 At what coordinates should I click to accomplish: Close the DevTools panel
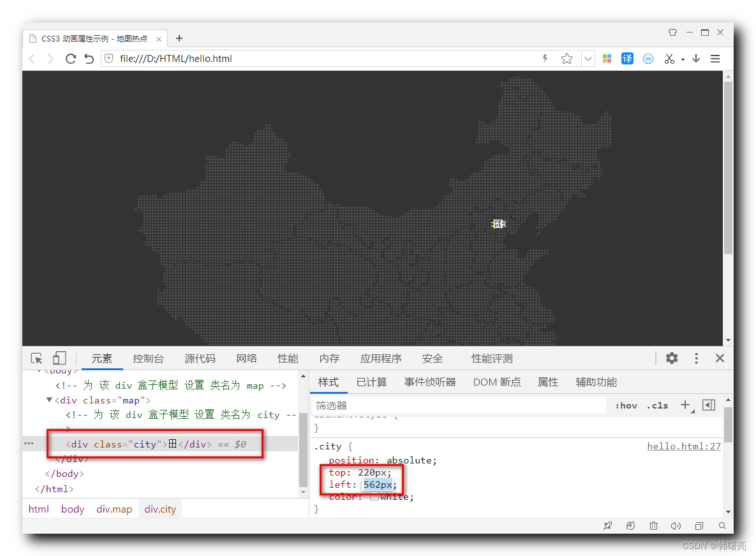click(720, 358)
